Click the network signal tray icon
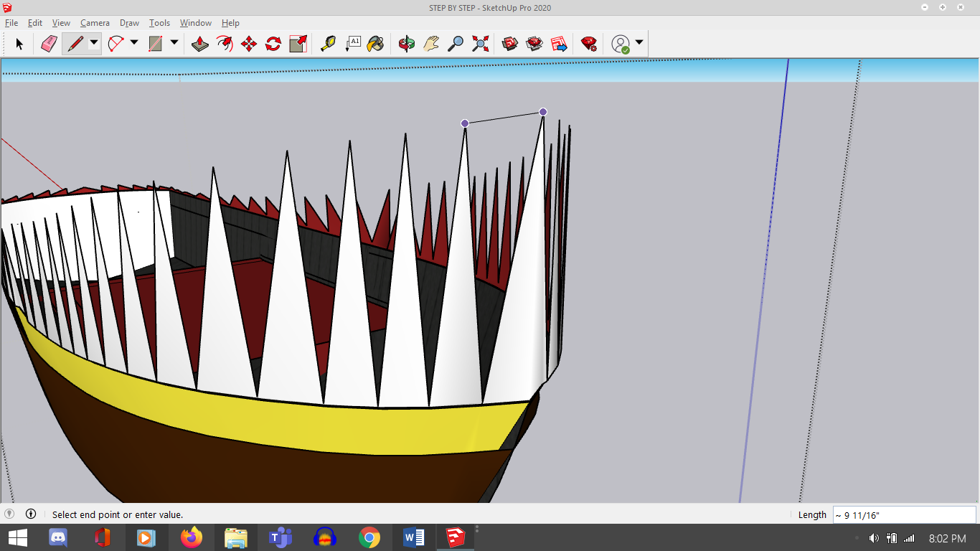This screenshot has height=551, width=980. click(x=909, y=538)
